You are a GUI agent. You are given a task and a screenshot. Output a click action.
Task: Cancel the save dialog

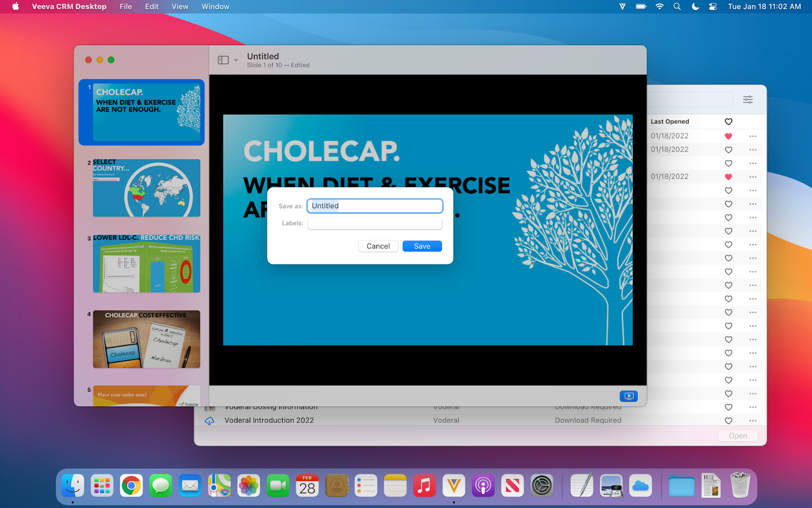378,246
